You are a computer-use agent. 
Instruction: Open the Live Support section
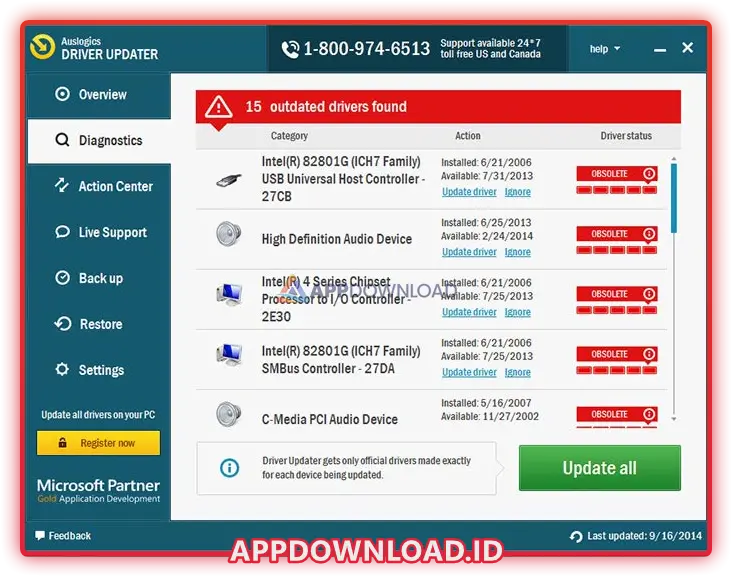point(112,232)
